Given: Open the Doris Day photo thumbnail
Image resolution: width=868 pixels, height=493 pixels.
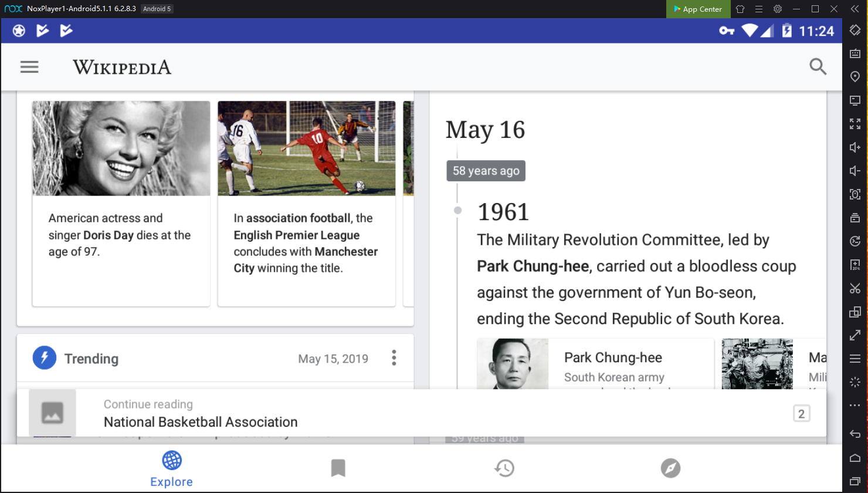Looking at the screenshot, I should (x=121, y=148).
